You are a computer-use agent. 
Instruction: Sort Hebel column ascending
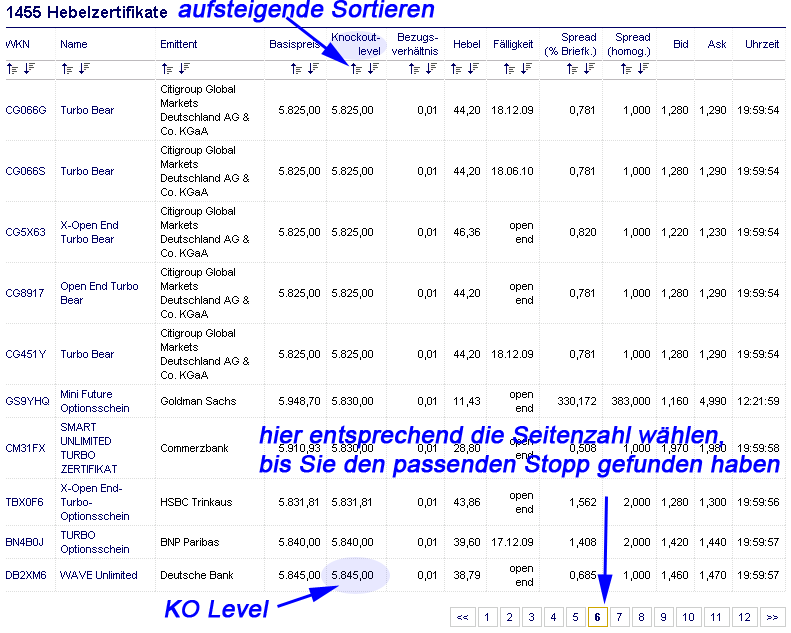(x=456, y=68)
